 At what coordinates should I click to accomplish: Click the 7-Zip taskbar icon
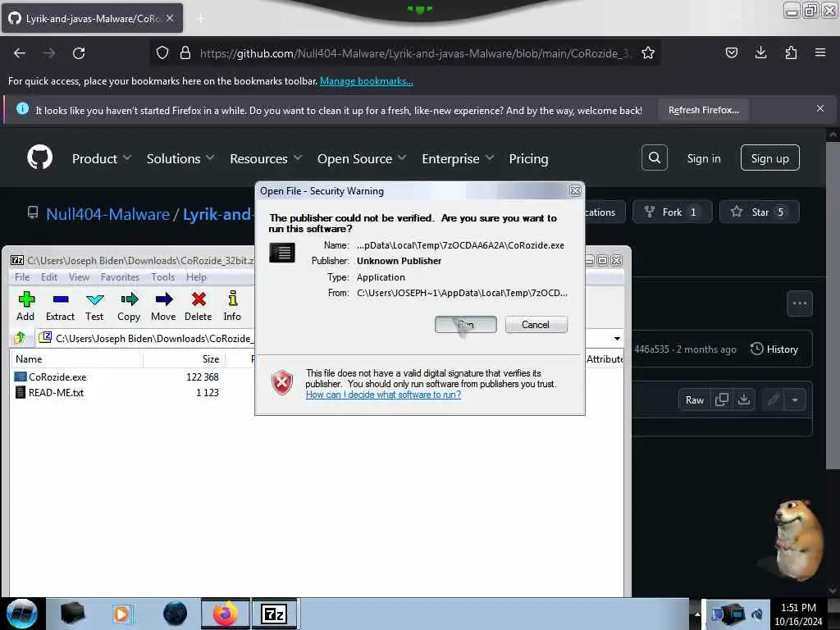point(274,614)
